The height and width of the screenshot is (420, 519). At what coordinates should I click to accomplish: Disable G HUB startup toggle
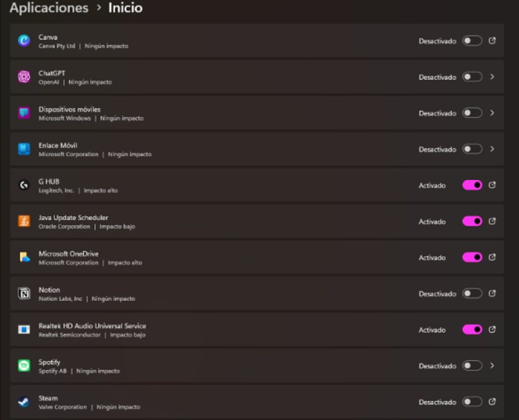[472, 185]
